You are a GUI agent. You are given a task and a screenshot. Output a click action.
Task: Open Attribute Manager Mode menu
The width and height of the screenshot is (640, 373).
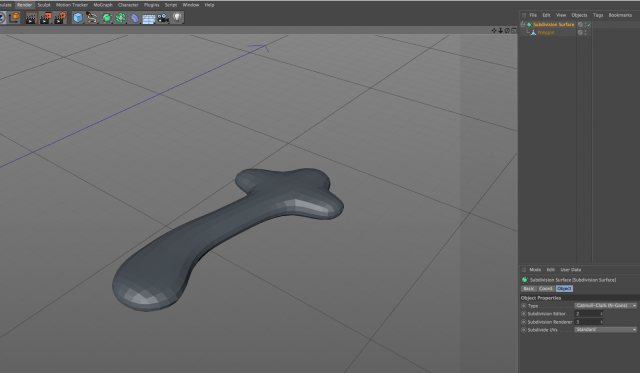click(x=535, y=270)
